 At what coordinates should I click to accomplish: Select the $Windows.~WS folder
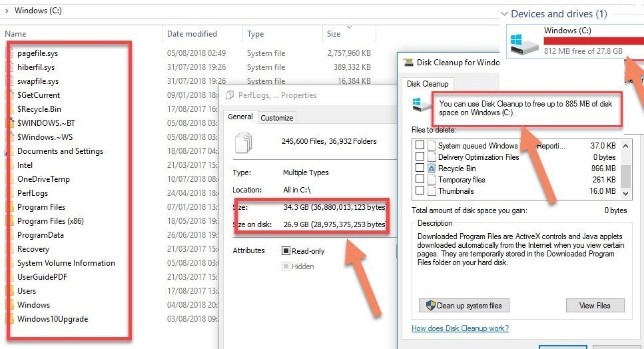point(45,137)
